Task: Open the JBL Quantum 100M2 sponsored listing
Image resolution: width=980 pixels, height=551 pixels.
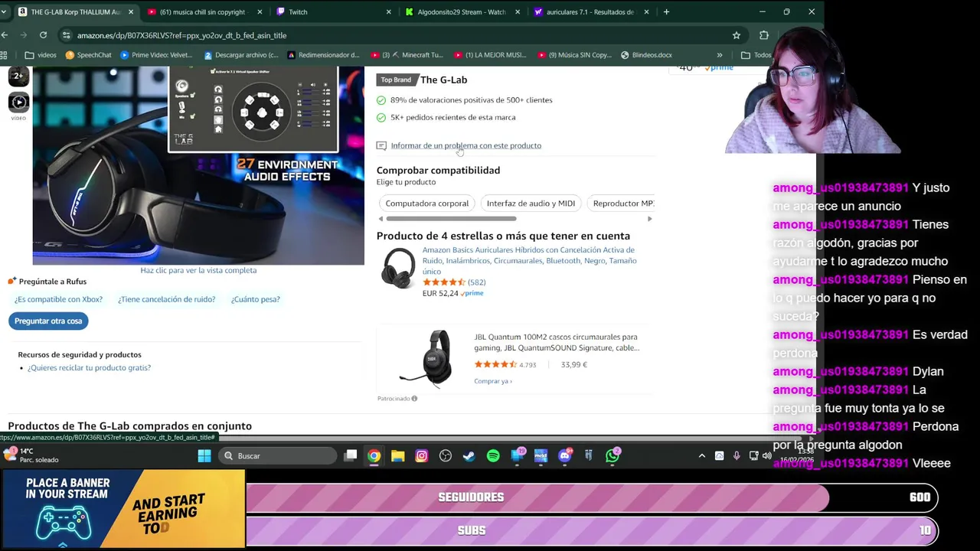Action: tap(557, 342)
